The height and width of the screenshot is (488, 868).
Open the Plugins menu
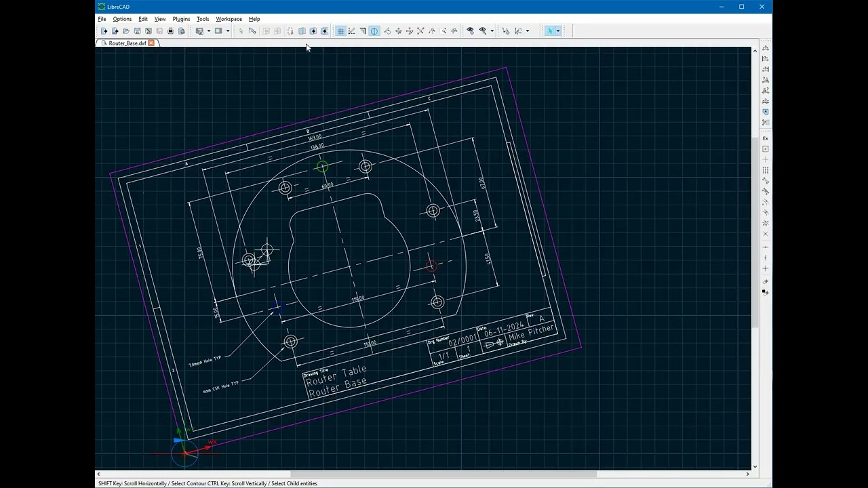tap(181, 19)
